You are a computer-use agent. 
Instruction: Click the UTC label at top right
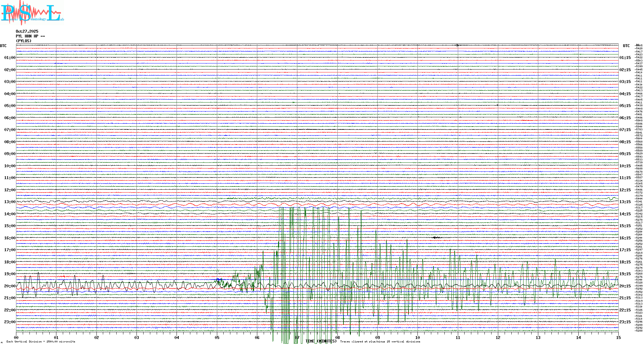tap(626, 46)
